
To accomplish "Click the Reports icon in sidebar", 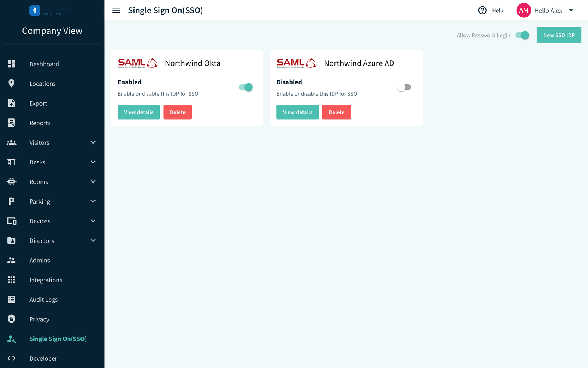I will click(11, 123).
